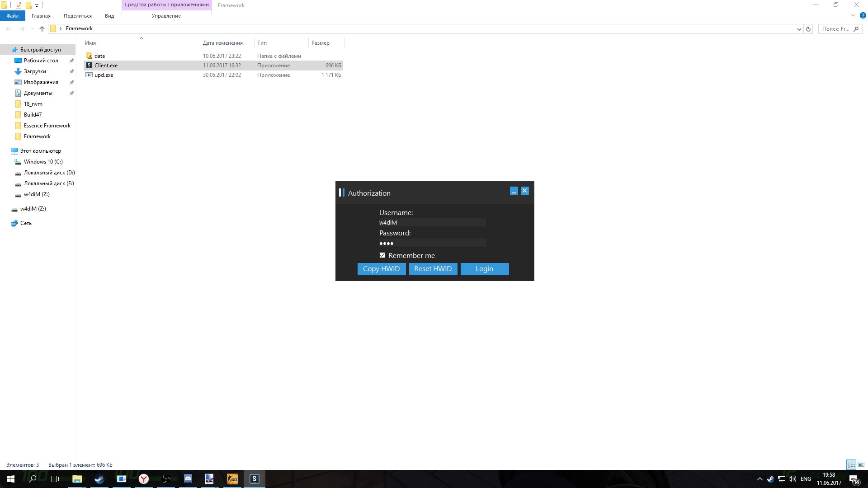This screenshot has height=488, width=868.
Task: Click the Username input field
Action: [432, 222]
